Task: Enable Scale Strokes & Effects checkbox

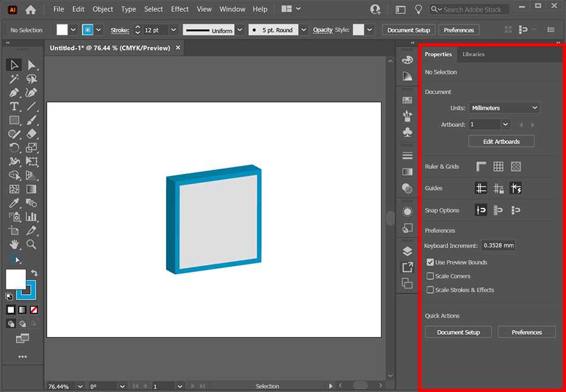Action: 430,290
